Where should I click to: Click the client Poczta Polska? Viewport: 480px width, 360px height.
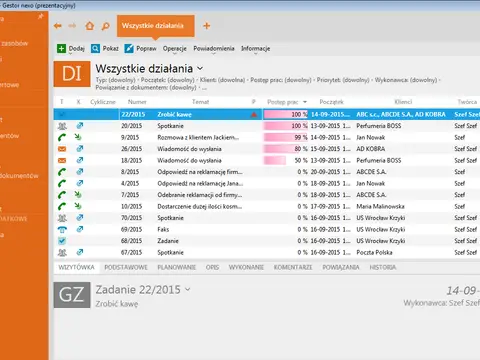pos(374,252)
